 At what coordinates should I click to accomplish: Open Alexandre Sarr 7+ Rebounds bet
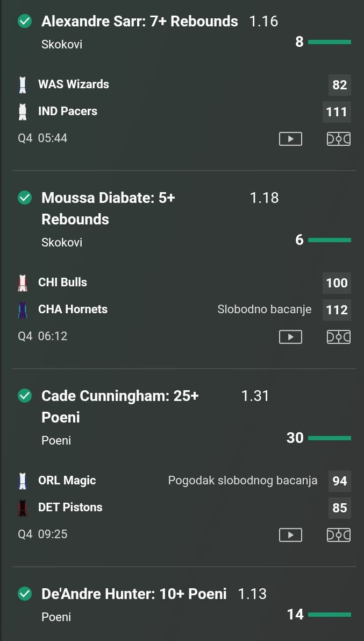pos(139,22)
